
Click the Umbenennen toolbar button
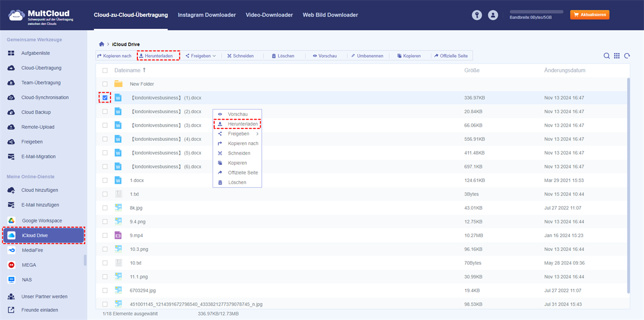(367, 56)
